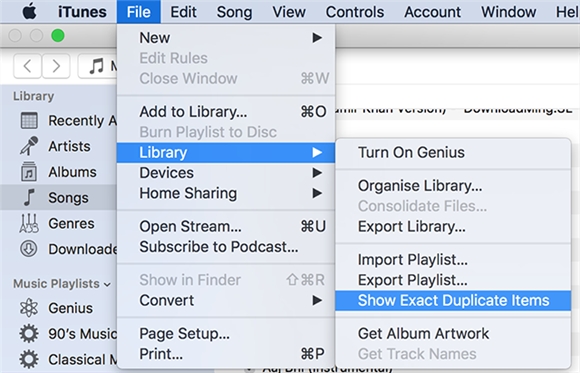The width and height of the screenshot is (580, 373).
Task: Select the Classical Music gear icon
Action: (29, 359)
